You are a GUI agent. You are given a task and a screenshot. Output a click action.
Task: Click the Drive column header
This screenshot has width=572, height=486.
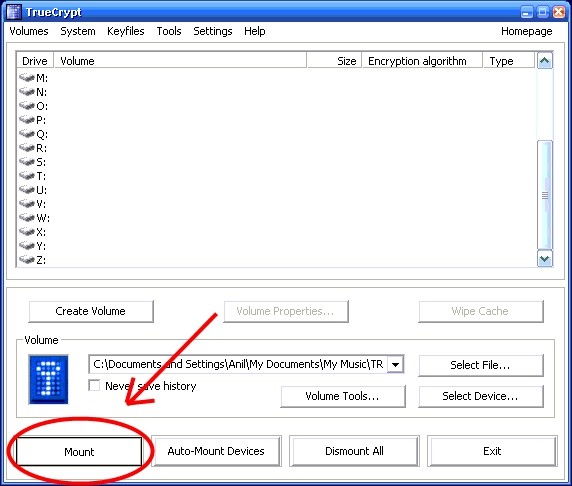[x=35, y=61]
